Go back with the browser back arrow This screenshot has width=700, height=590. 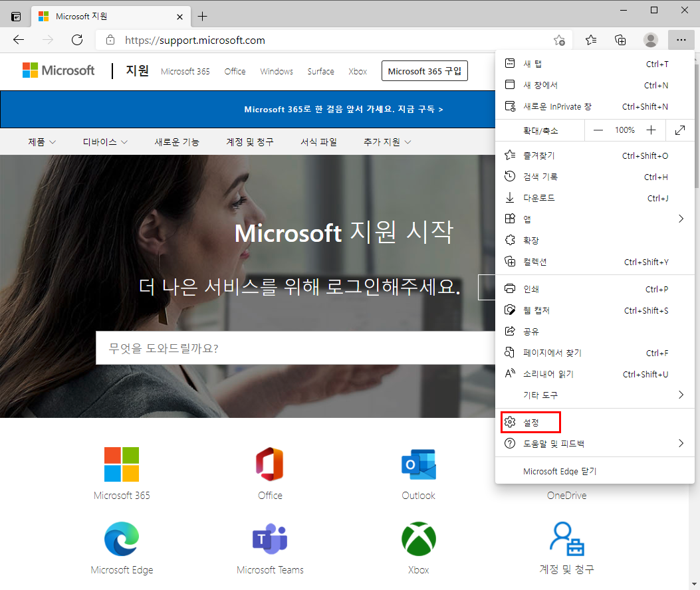(x=19, y=40)
